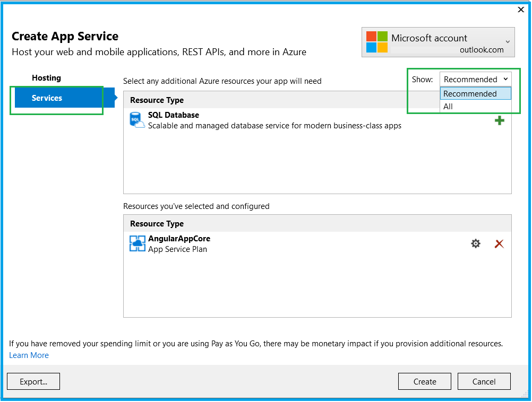Switch to the Services tab under Hosting
The image size is (532, 402).
coord(47,98)
